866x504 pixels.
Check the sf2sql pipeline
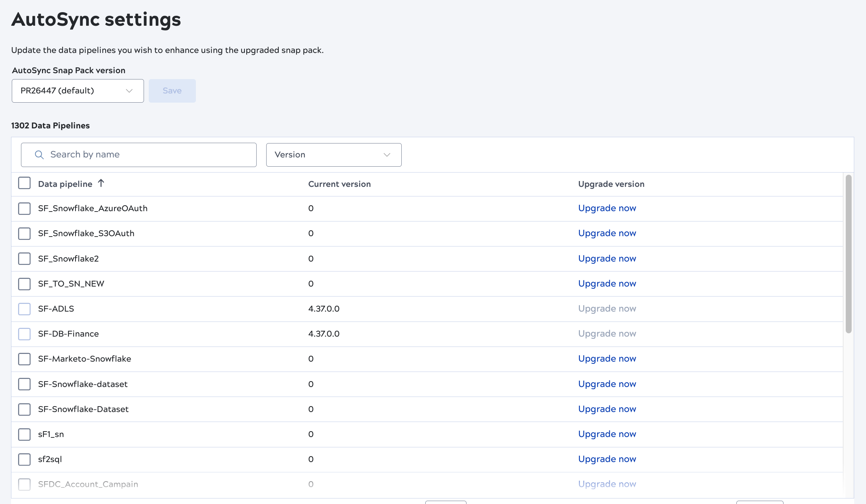(x=24, y=459)
